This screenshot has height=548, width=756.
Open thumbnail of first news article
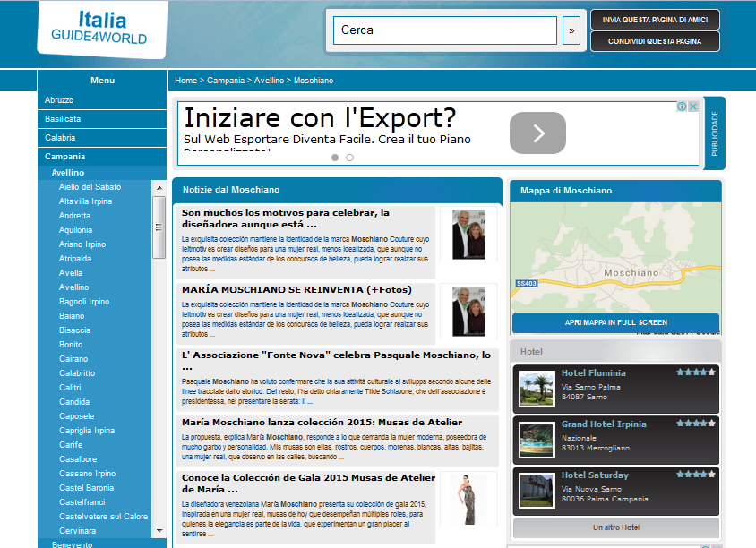[468, 235]
